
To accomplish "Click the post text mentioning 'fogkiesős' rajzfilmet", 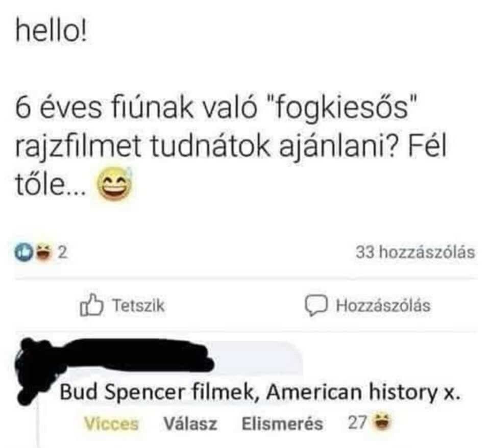I will 231,128.
